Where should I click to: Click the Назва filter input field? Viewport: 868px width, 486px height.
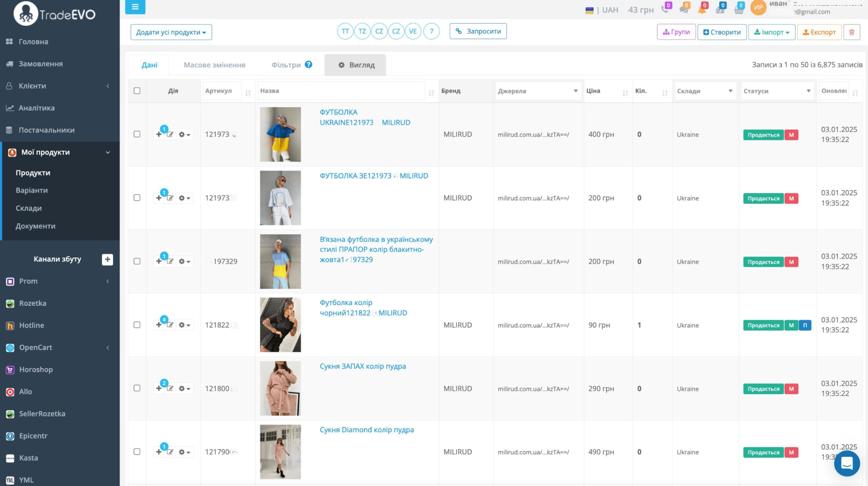[x=341, y=91]
